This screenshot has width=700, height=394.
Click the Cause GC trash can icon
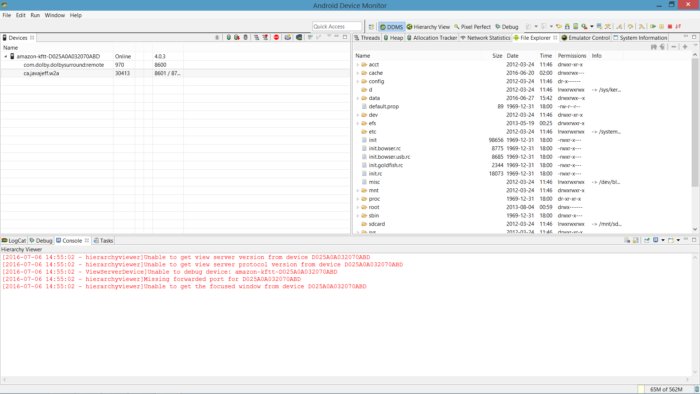pyautogui.click(x=246, y=37)
